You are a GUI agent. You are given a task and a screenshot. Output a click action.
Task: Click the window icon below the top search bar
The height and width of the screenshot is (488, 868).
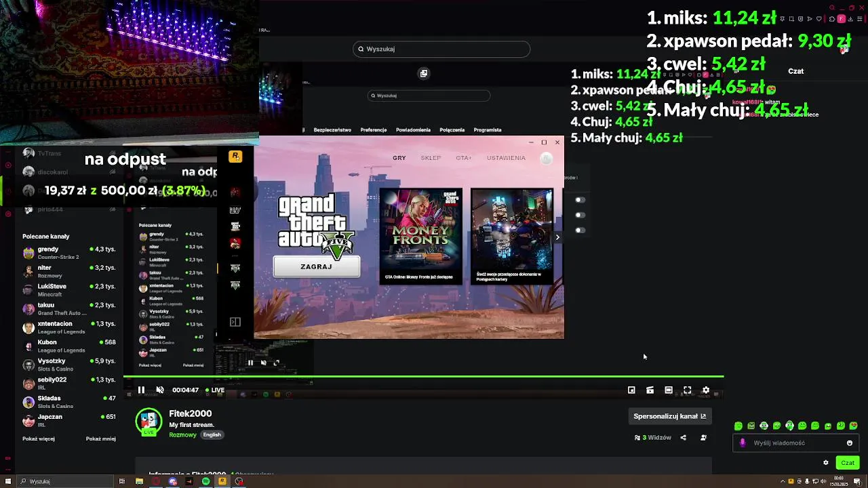424,73
